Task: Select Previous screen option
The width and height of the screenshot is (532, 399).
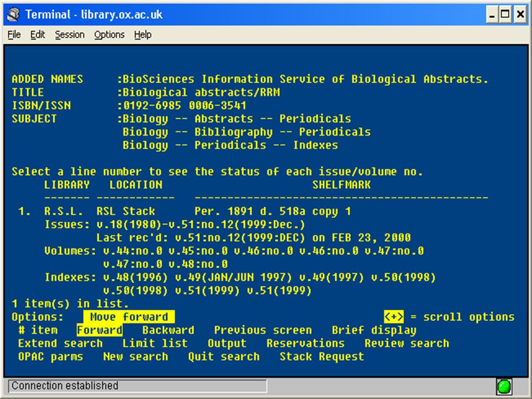Action: [x=263, y=330]
